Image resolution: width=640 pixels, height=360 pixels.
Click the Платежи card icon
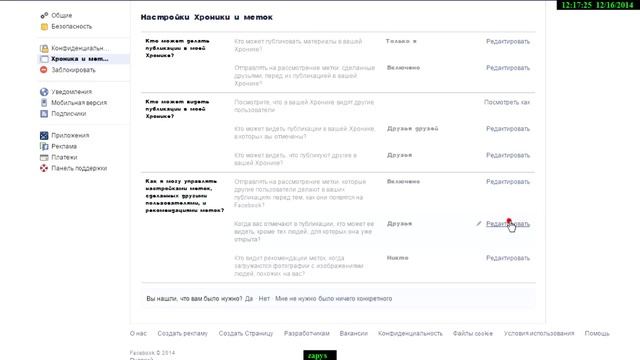[x=44, y=158]
